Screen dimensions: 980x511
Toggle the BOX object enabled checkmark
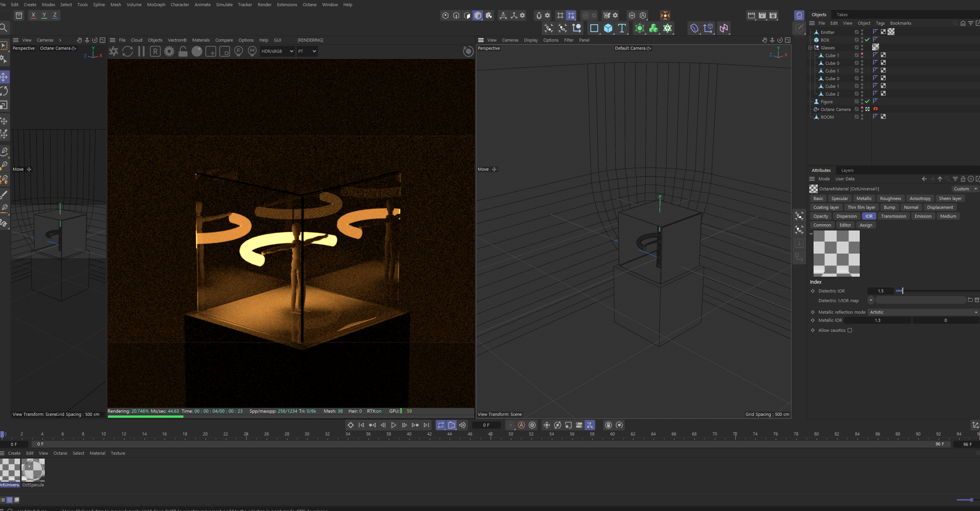pos(867,40)
